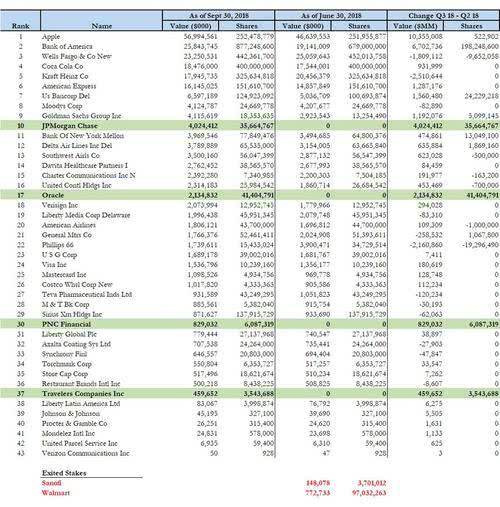Select the 'As of Sept 30, 2018' header

coord(219,15)
